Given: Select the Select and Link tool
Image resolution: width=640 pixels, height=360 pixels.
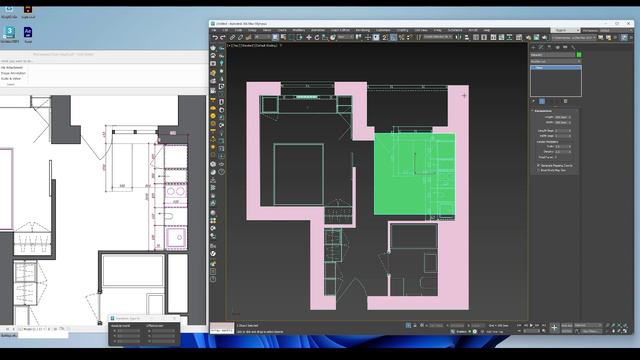Looking at the screenshot, I should tap(232, 38).
